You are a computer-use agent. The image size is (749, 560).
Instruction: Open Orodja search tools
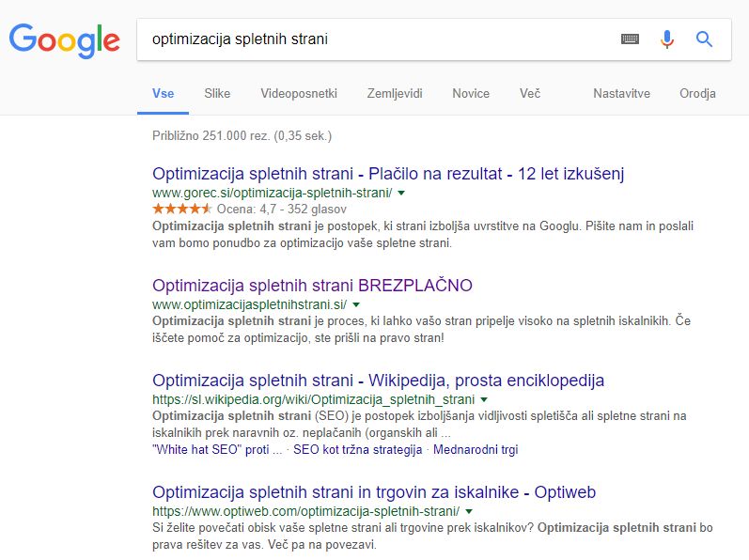[x=697, y=94]
